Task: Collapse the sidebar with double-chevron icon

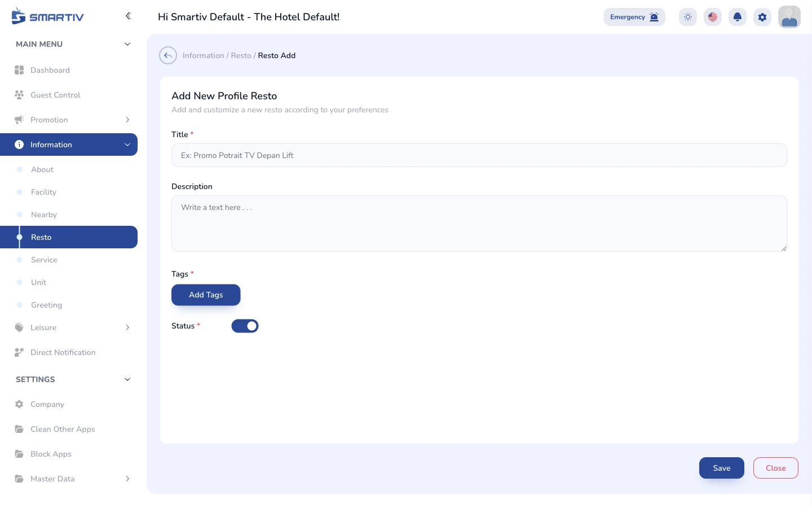Action: click(128, 16)
